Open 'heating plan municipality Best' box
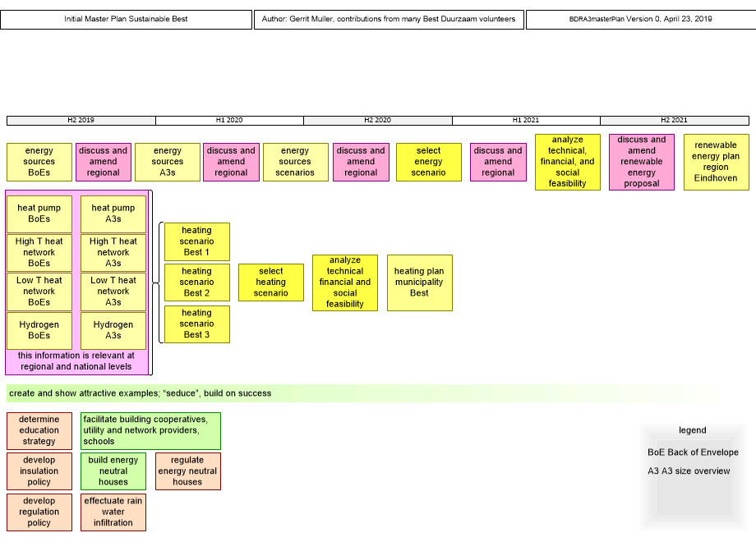Viewport: 756px width, 542px height. pos(419,282)
